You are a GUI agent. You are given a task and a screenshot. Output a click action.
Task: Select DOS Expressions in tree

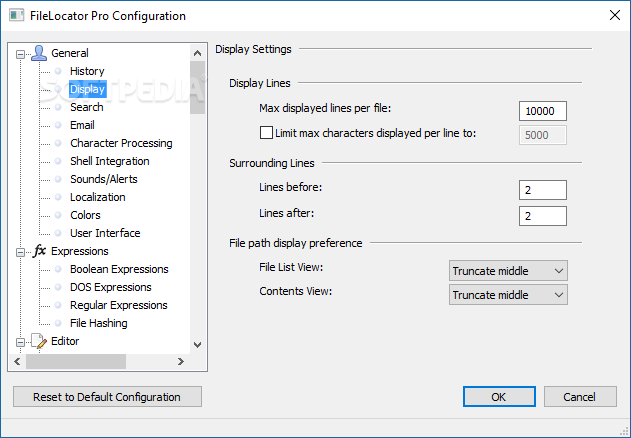point(111,287)
